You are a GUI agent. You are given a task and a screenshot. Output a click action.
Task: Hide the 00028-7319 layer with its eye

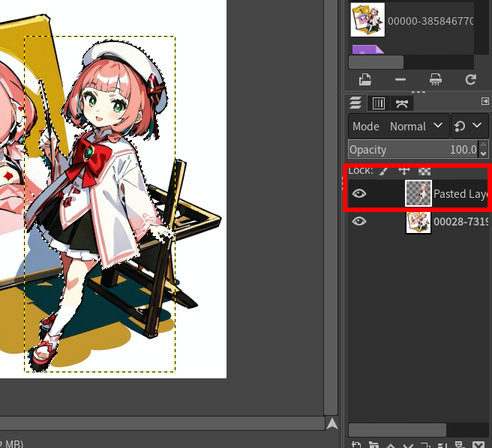click(x=359, y=221)
